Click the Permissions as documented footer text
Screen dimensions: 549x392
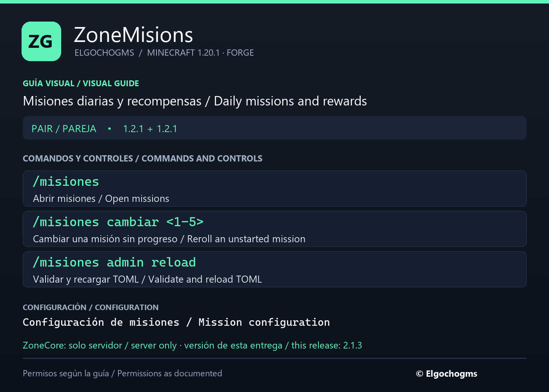122,374
